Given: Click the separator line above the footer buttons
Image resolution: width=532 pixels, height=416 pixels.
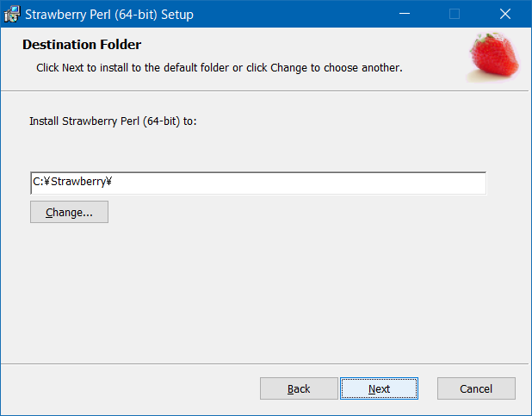Looking at the screenshot, I should pyautogui.click(x=258, y=363).
